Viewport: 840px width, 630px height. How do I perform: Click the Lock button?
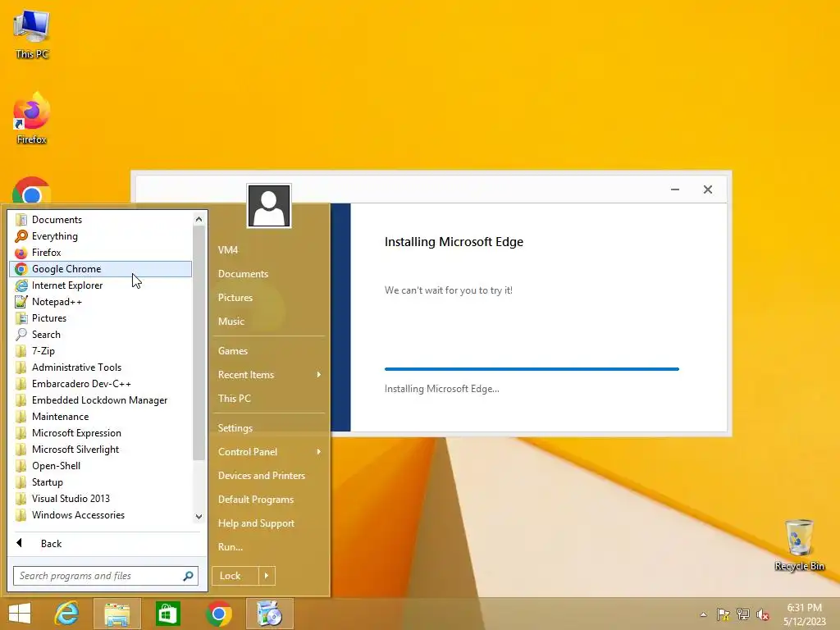pyautogui.click(x=235, y=576)
